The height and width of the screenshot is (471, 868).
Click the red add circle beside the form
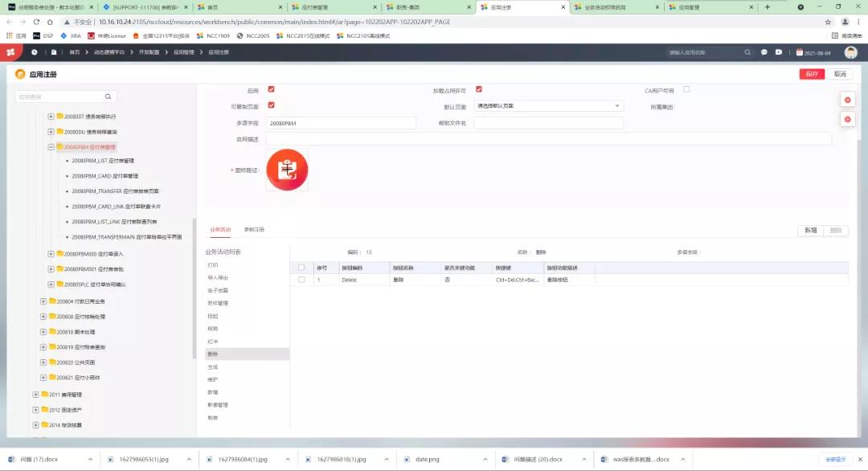pyautogui.click(x=847, y=100)
